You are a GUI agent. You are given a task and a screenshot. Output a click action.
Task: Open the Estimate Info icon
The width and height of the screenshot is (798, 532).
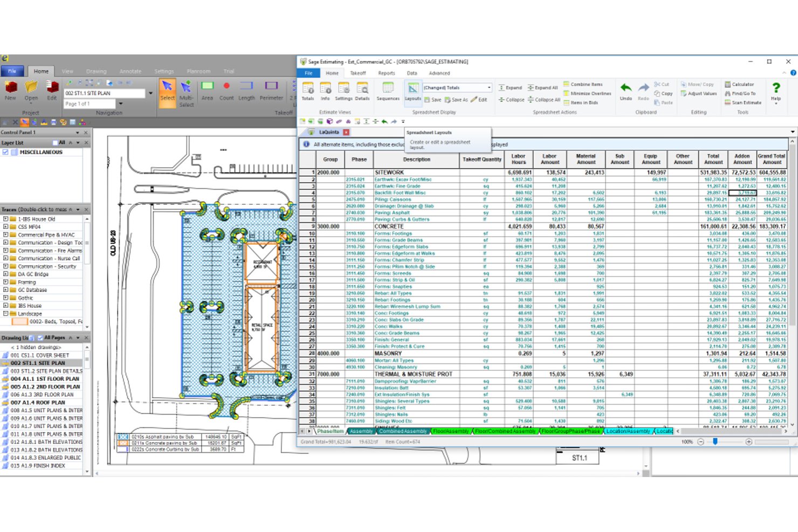coord(325,91)
